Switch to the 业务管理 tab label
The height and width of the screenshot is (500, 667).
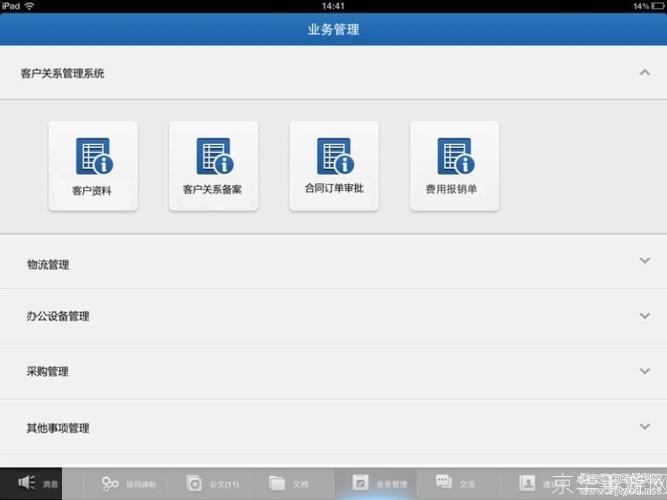coord(392,484)
